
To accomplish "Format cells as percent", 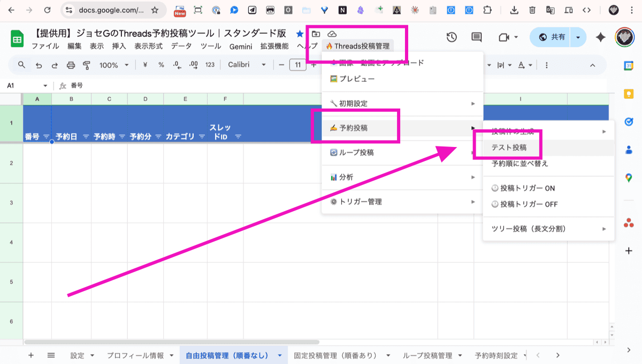I will (x=161, y=65).
